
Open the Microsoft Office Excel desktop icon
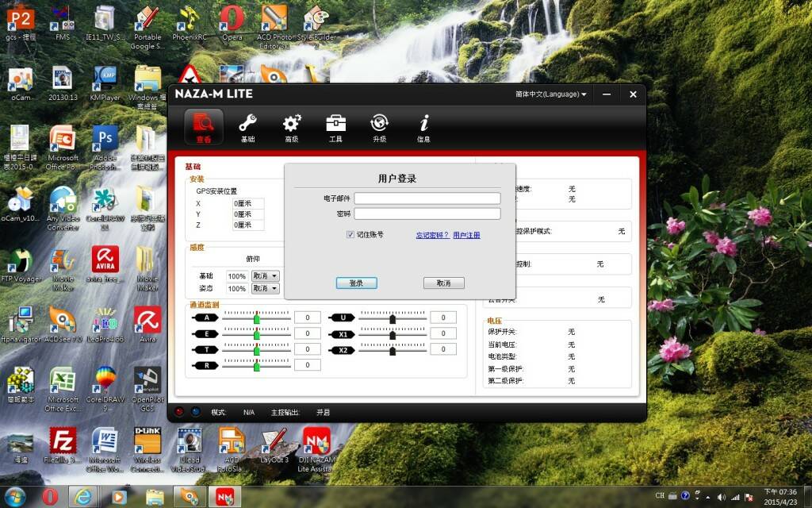click(x=63, y=389)
